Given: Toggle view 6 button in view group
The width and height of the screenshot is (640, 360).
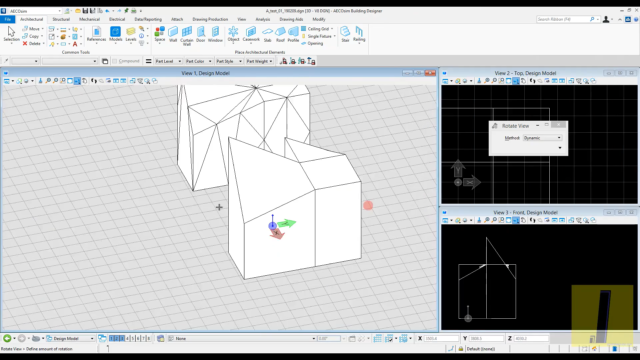Looking at the screenshot, I should pos(138,338).
